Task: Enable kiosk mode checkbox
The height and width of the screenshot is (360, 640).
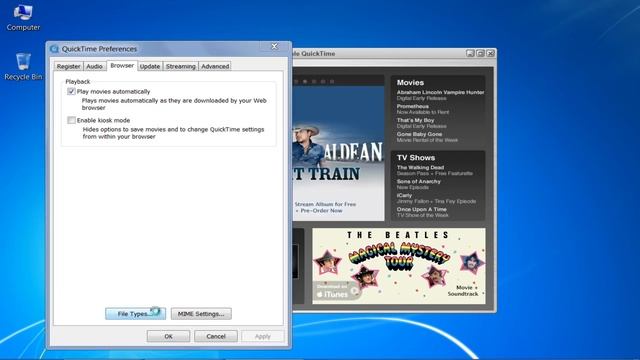Action: pos(71,120)
